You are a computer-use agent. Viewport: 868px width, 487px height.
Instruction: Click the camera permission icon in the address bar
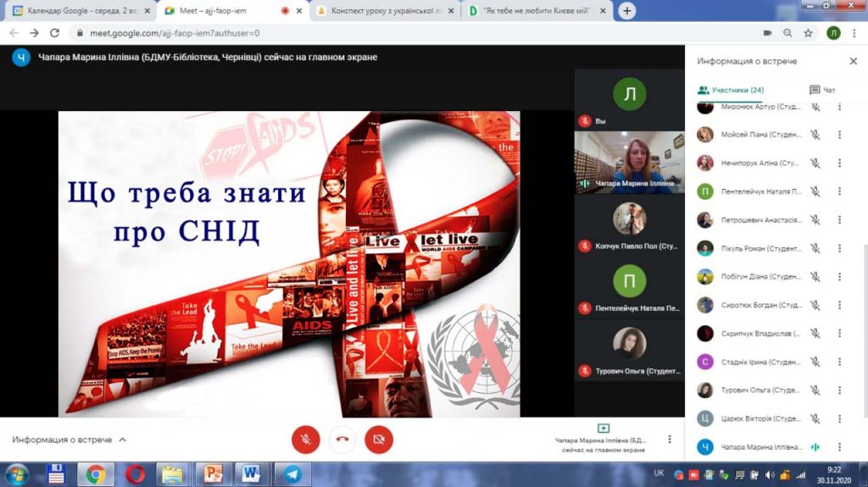click(x=767, y=33)
